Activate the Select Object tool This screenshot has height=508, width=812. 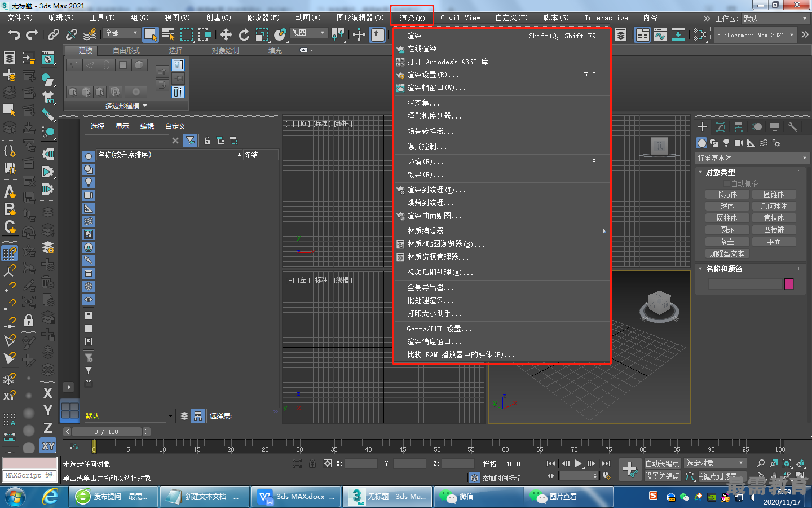click(x=151, y=35)
